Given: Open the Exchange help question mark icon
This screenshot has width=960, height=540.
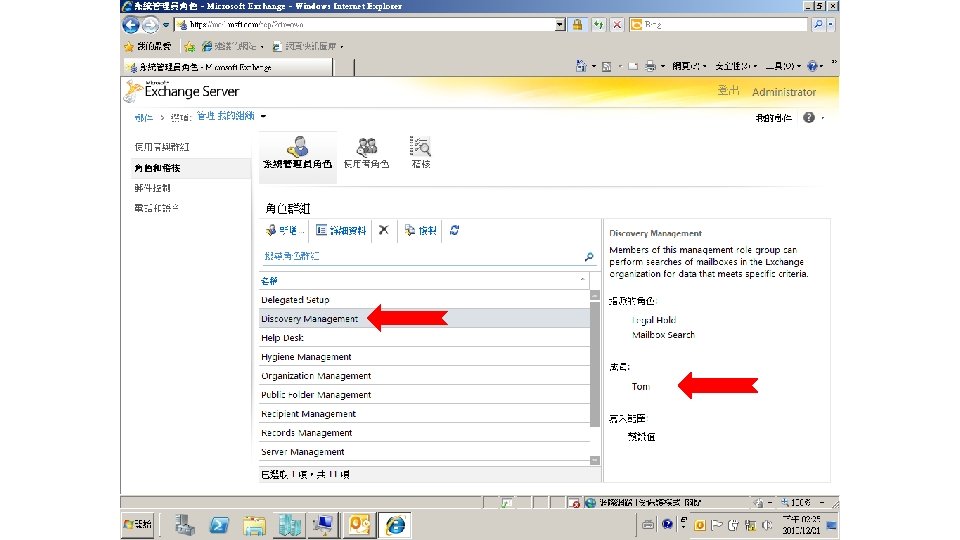Looking at the screenshot, I should 809,118.
